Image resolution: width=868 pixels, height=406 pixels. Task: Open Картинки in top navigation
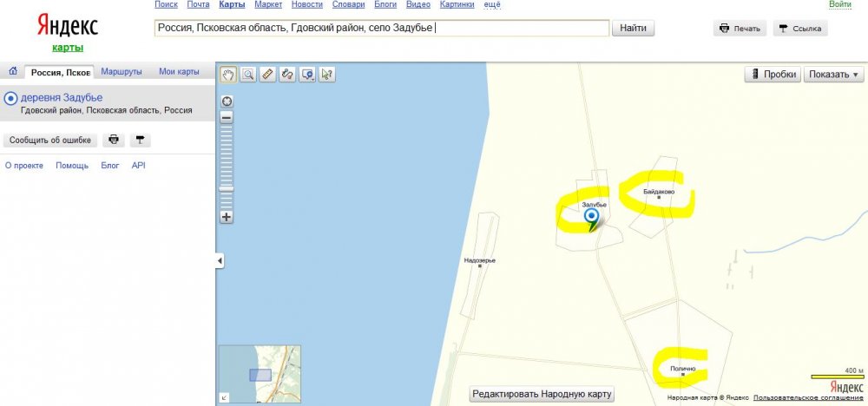pos(457,4)
